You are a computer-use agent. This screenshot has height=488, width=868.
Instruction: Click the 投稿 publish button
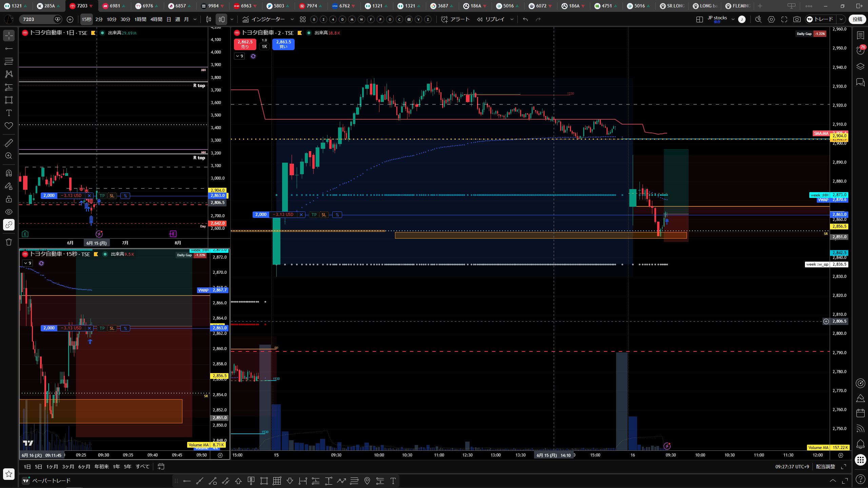point(857,19)
